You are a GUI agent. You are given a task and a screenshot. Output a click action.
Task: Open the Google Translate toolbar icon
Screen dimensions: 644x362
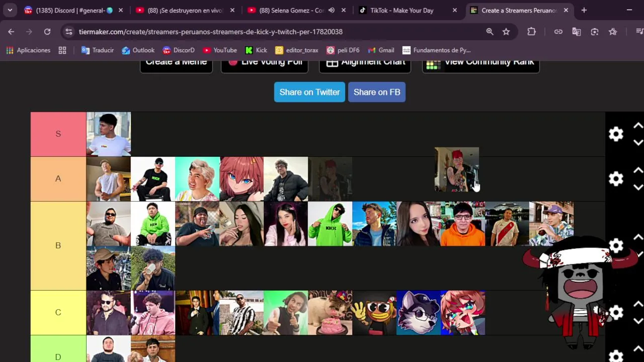pyautogui.click(x=577, y=32)
